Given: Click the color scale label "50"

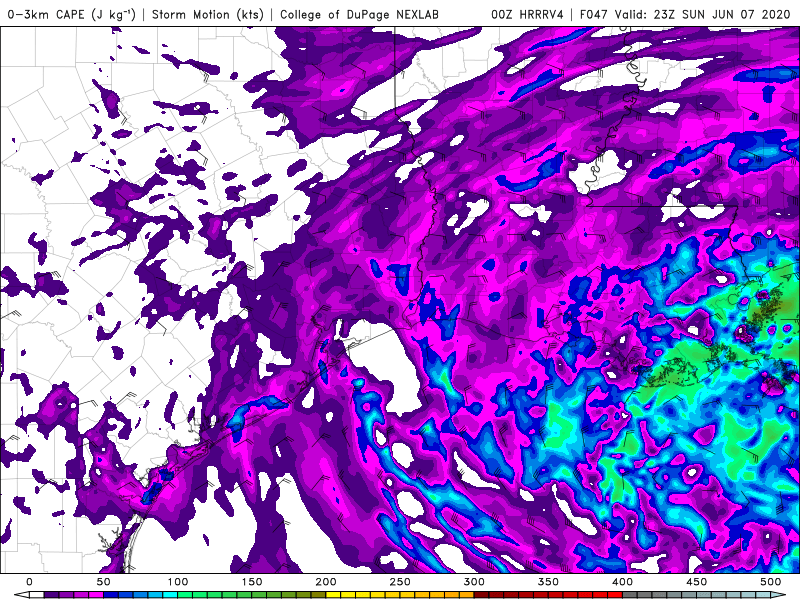Looking at the screenshot, I should 103,582.
